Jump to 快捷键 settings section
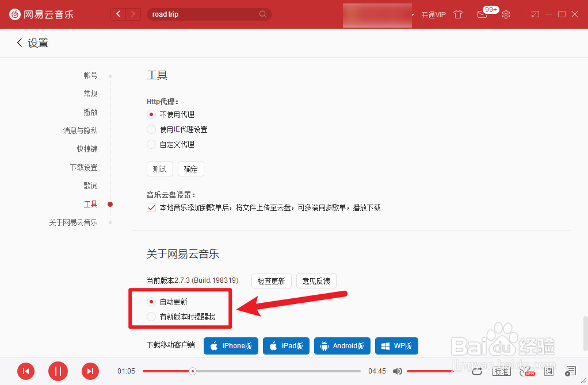Screen dimensions: 588x385 click(x=87, y=149)
